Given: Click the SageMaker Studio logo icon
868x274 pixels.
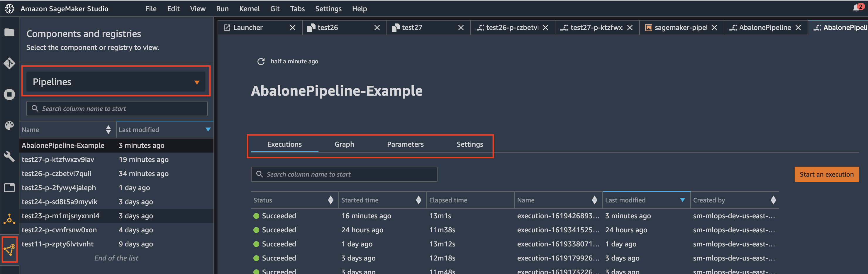Looking at the screenshot, I should click(9, 9).
